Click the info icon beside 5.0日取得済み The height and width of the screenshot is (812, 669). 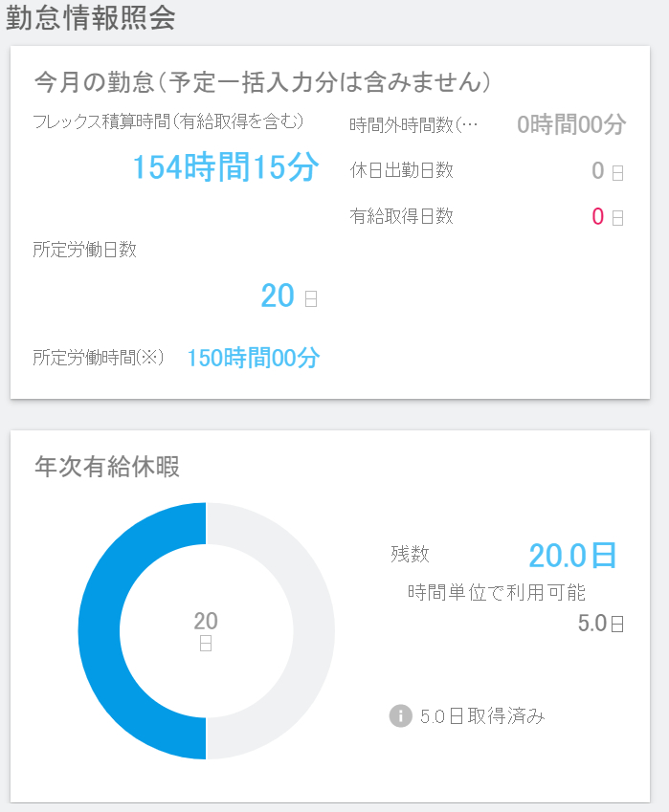point(401,716)
